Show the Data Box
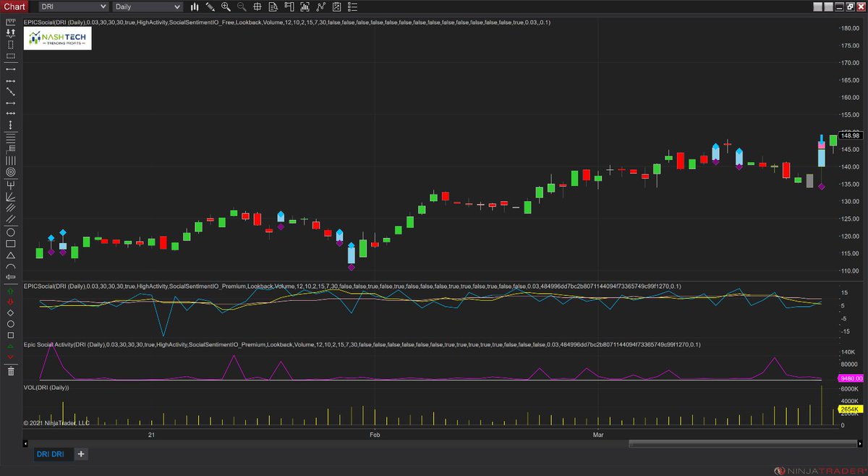The height and width of the screenshot is (476, 868). click(273, 7)
